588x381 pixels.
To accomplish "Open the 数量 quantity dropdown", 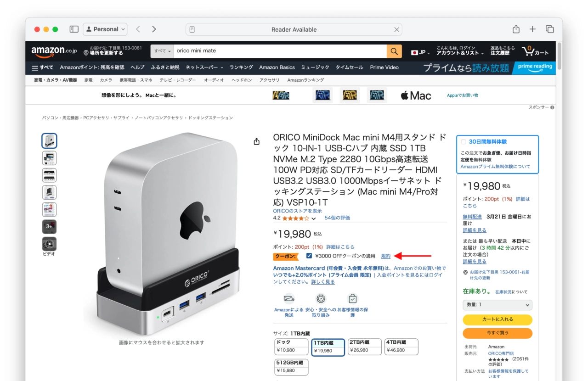I will coord(498,305).
